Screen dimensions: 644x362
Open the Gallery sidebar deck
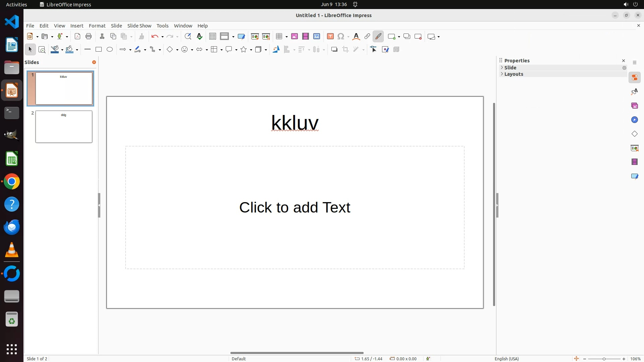tap(634, 106)
